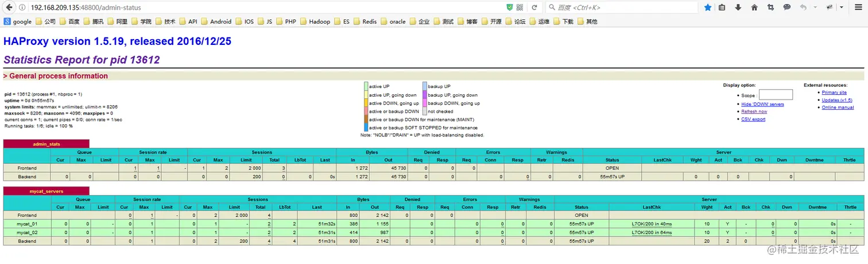Image resolution: width=868 pixels, height=264 pixels.
Task: Click Hide 'DOWN' servers link
Action: coord(762,104)
